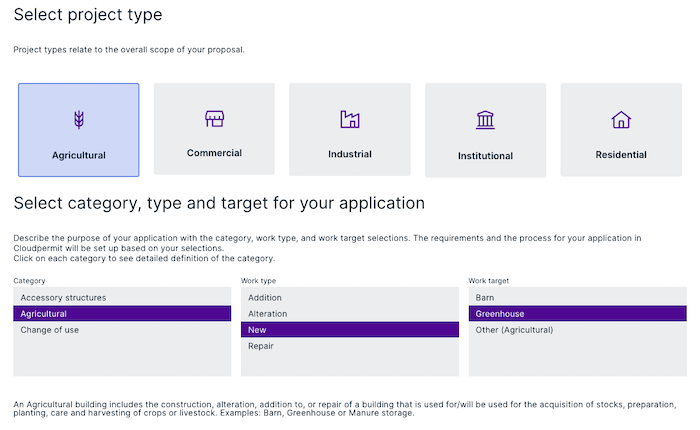
Task: Choose Greenhouse in Work target list
Action: [x=500, y=314]
